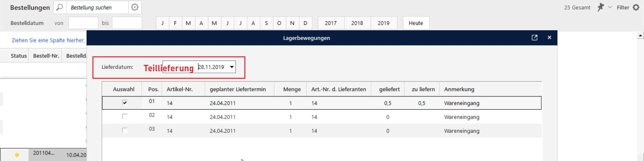
Task: Click the magnifier search icon
Action: [59, 7]
